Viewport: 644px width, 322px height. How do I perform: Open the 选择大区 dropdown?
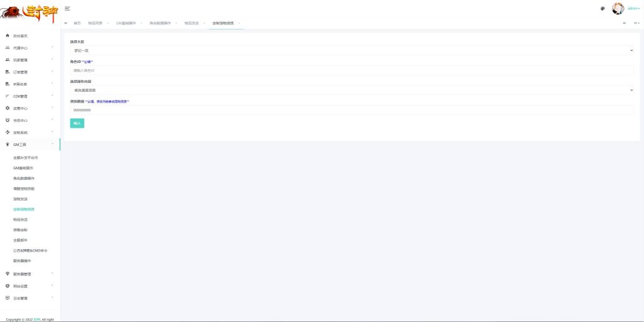click(352, 50)
